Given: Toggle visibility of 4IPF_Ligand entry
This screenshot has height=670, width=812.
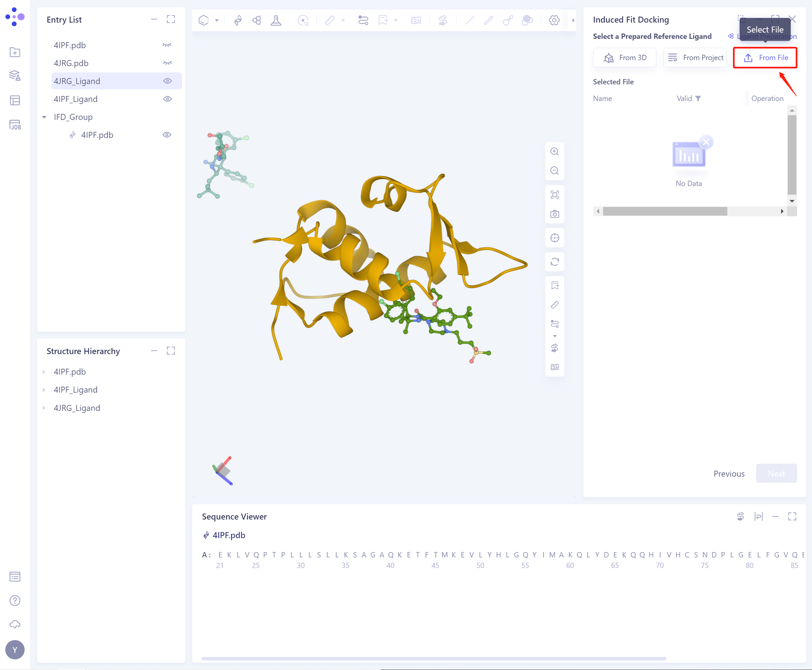Looking at the screenshot, I should point(167,99).
